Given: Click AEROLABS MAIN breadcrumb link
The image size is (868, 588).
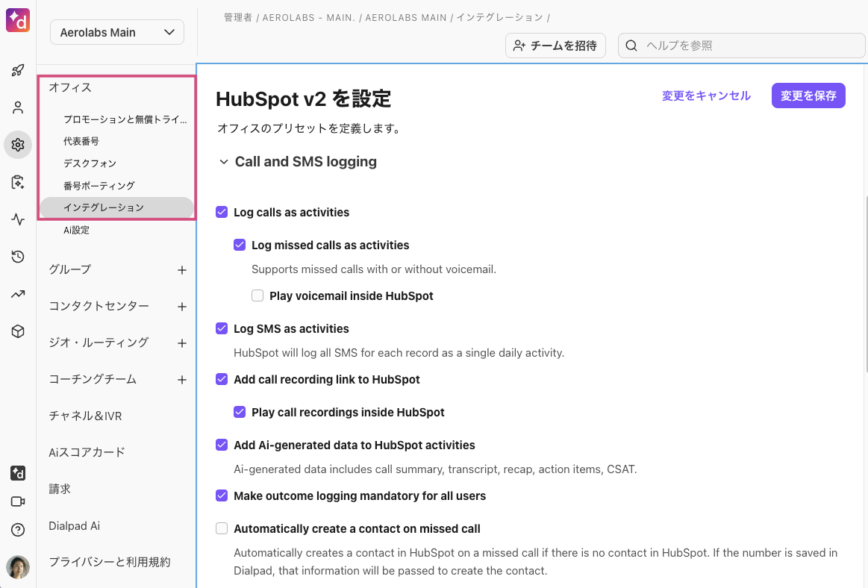Looking at the screenshot, I should [406, 18].
